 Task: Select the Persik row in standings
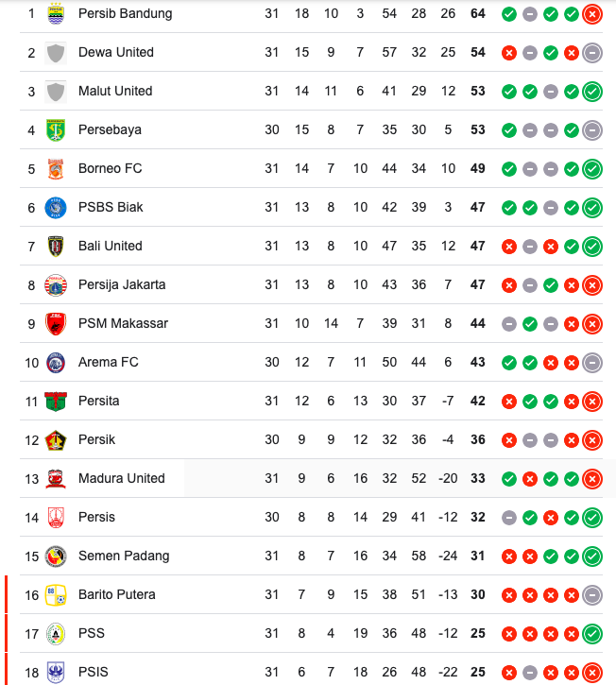311,439
